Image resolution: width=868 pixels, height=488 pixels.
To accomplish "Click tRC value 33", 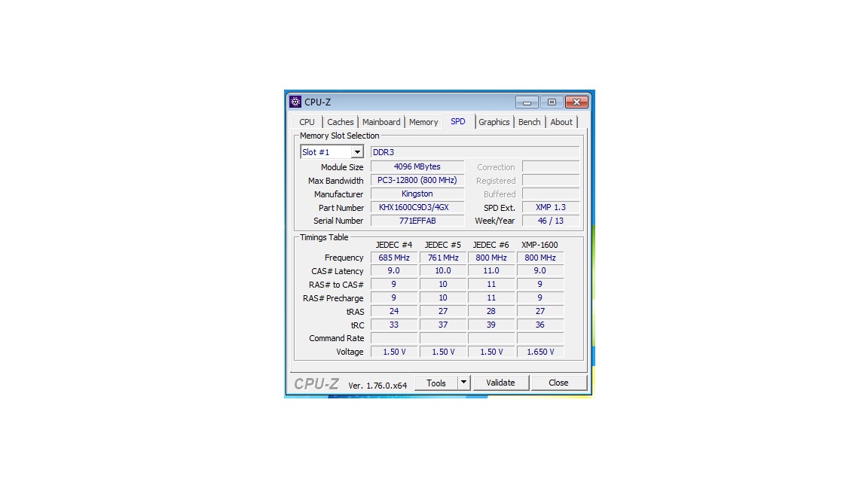I will pos(394,325).
